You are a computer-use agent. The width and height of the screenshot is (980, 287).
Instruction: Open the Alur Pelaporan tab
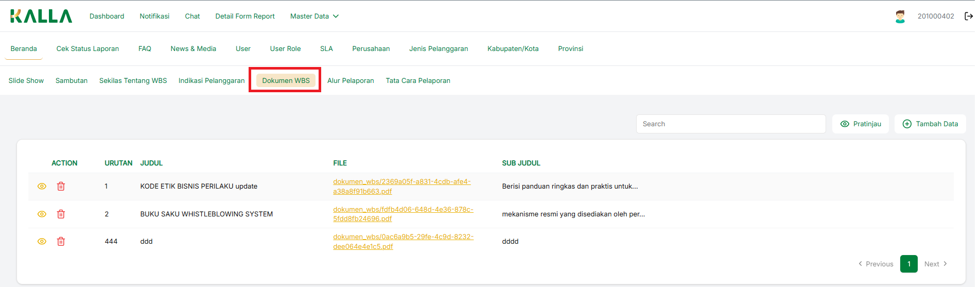pos(351,81)
